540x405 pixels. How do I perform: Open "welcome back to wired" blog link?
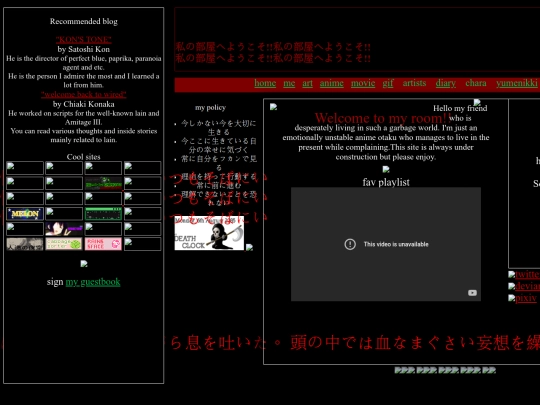(84, 94)
